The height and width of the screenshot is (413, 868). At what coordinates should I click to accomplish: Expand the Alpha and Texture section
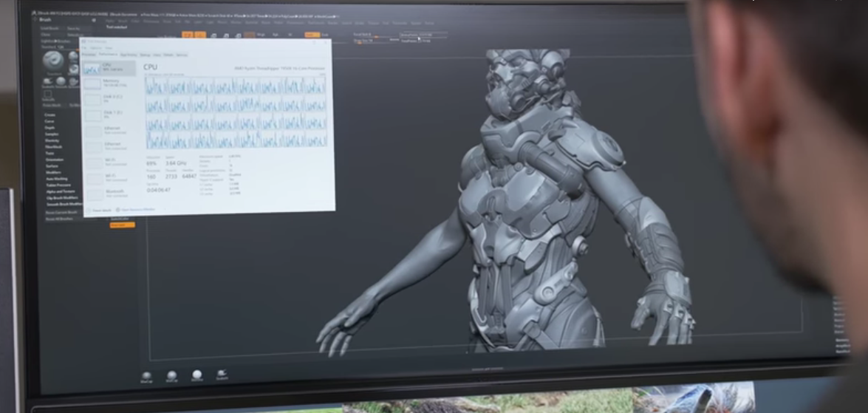61,191
